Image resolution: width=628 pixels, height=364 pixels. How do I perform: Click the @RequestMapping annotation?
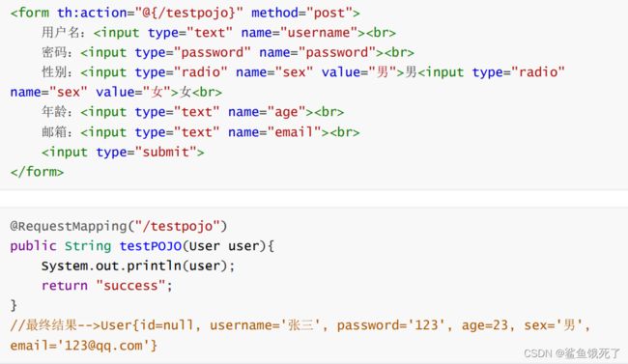click(x=119, y=226)
